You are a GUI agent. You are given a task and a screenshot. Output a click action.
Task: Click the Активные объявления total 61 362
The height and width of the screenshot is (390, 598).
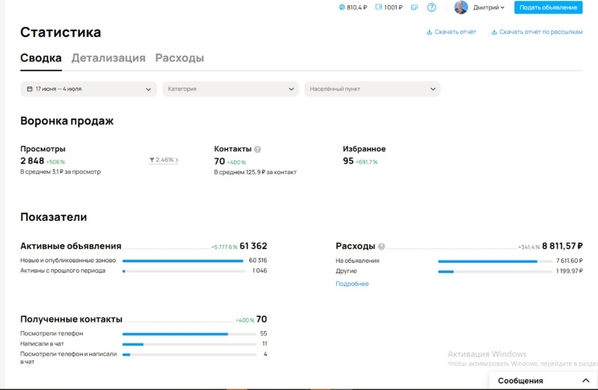pyautogui.click(x=253, y=246)
